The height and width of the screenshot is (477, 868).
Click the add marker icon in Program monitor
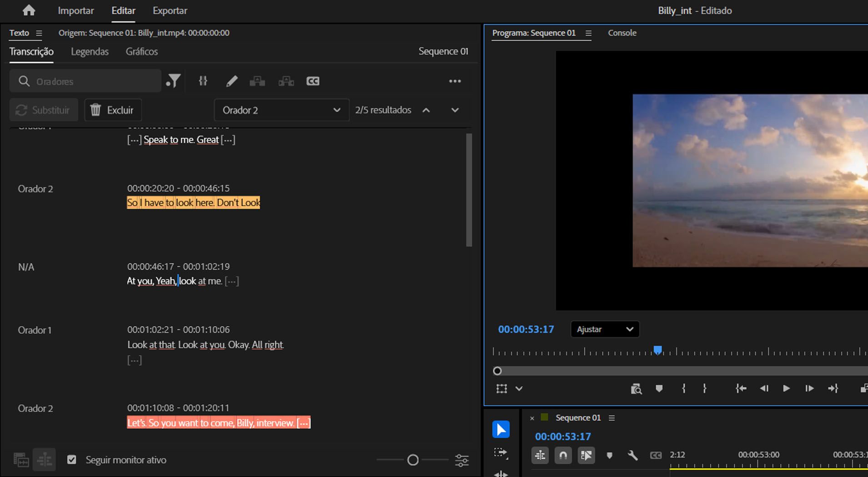[x=659, y=388]
